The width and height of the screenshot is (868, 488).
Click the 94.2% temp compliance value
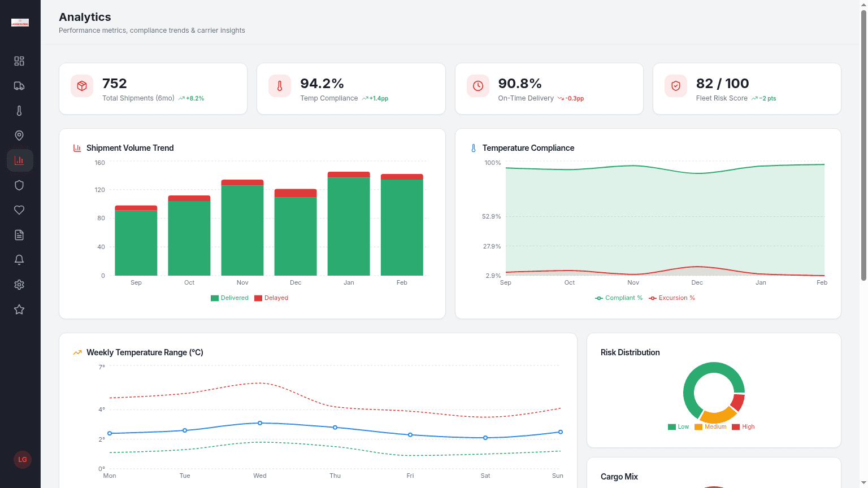(x=322, y=84)
